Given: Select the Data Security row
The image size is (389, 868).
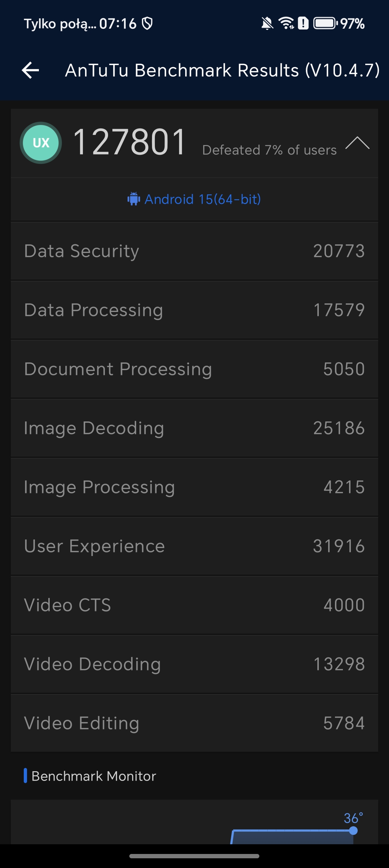Looking at the screenshot, I should pyautogui.click(x=194, y=251).
